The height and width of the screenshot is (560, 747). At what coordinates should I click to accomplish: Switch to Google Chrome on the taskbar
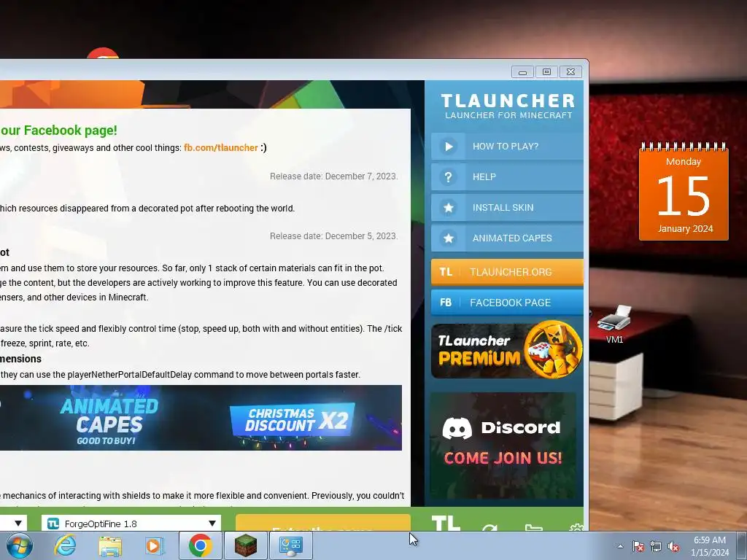200,545
